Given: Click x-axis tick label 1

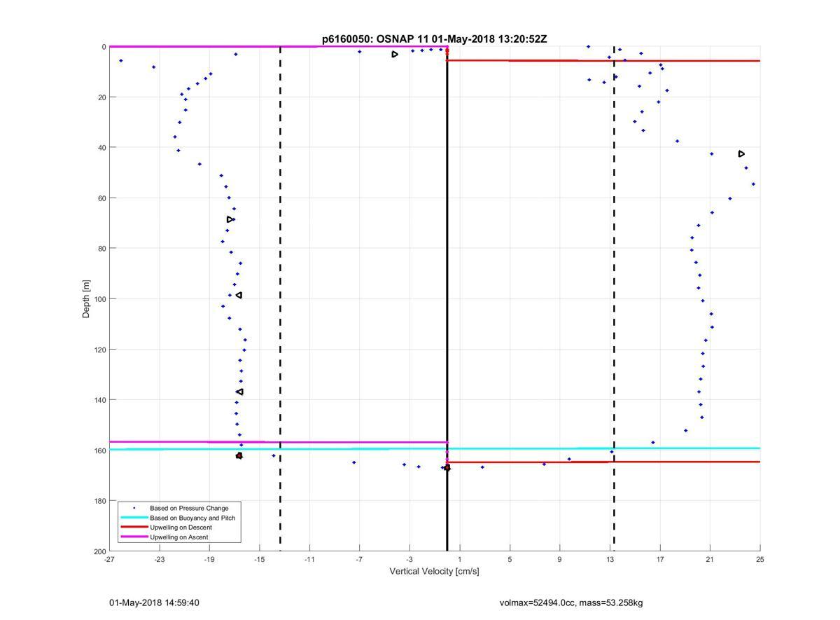Looking at the screenshot, I should (x=460, y=559).
